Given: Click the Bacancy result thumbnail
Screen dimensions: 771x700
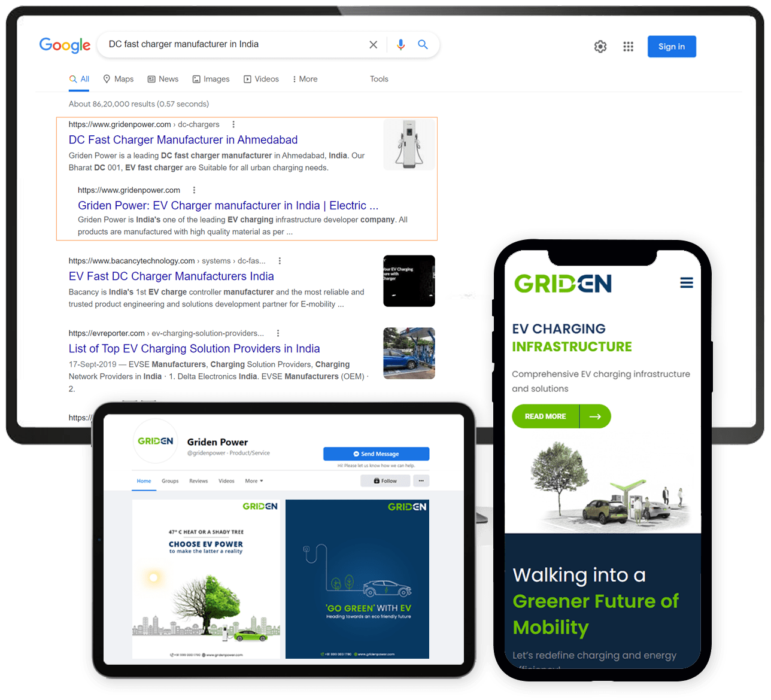Looking at the screenshot, I should coord(409,281).
